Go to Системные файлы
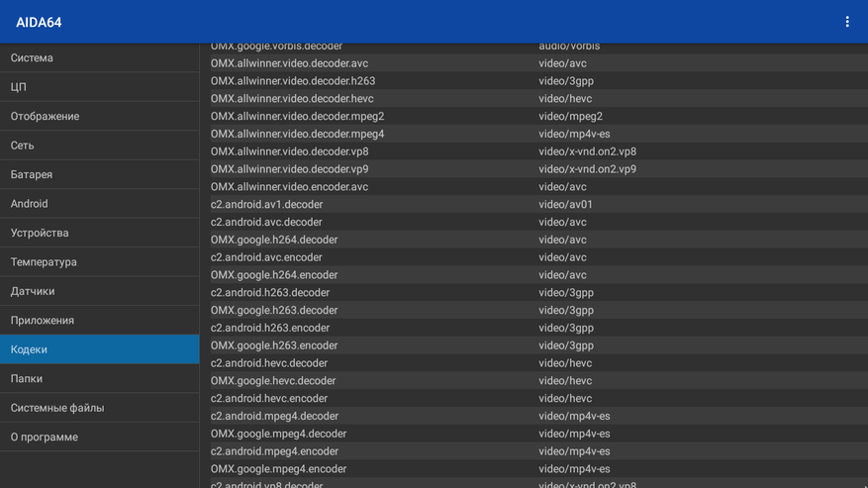The image size is (868, 488). [x=100, y=408]
